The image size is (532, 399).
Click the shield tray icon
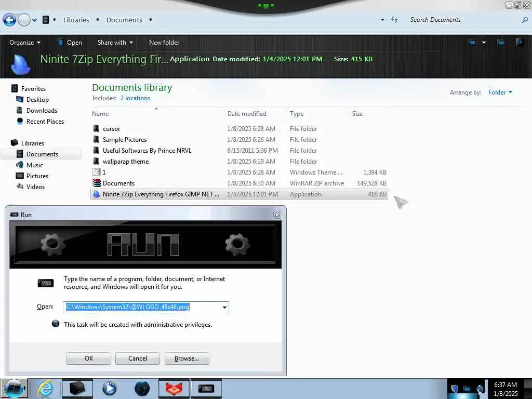455,389
